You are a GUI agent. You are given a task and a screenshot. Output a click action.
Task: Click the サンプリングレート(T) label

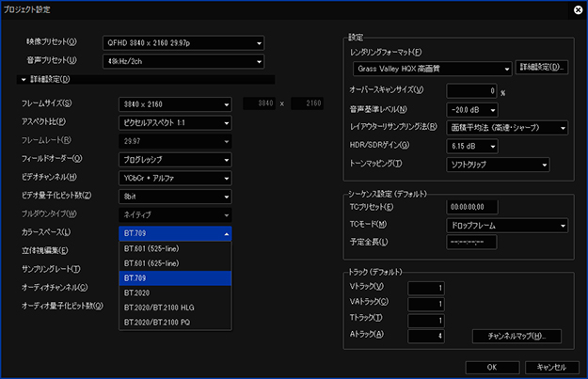(x=51, y=269)
